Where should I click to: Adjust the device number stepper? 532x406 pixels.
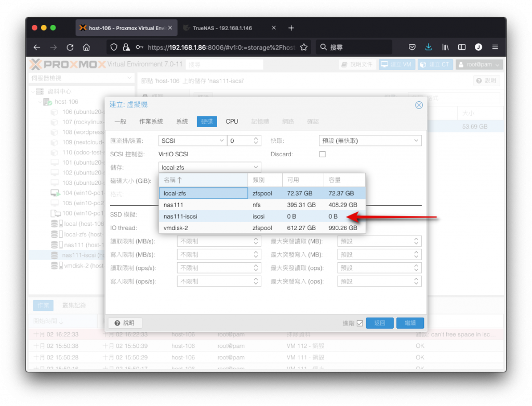coord(256,141)
